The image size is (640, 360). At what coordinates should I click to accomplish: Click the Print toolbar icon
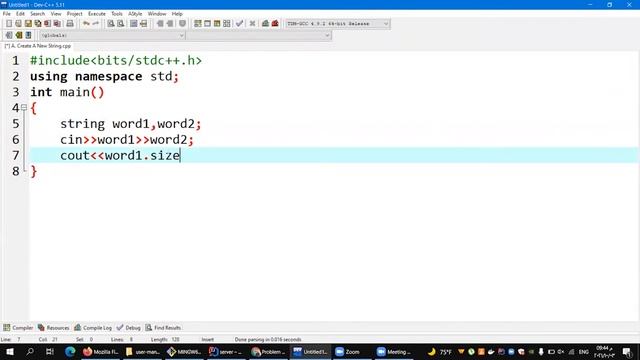click(70, 24)
